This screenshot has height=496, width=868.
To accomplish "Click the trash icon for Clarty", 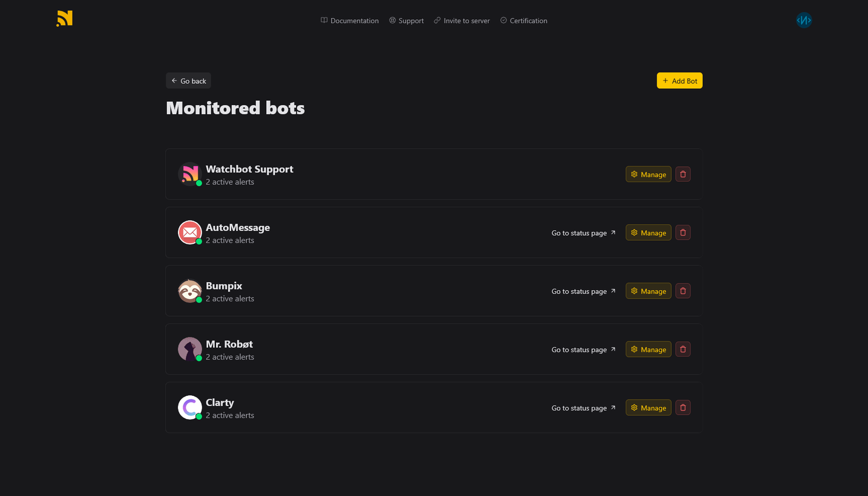I will coord(683,407).
